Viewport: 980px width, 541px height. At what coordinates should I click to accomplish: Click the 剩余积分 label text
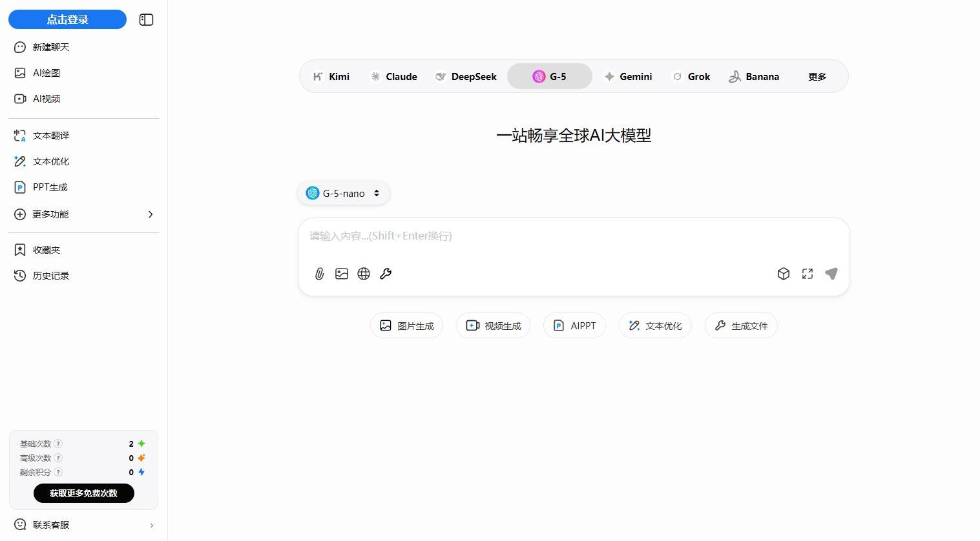click(36, 472)
